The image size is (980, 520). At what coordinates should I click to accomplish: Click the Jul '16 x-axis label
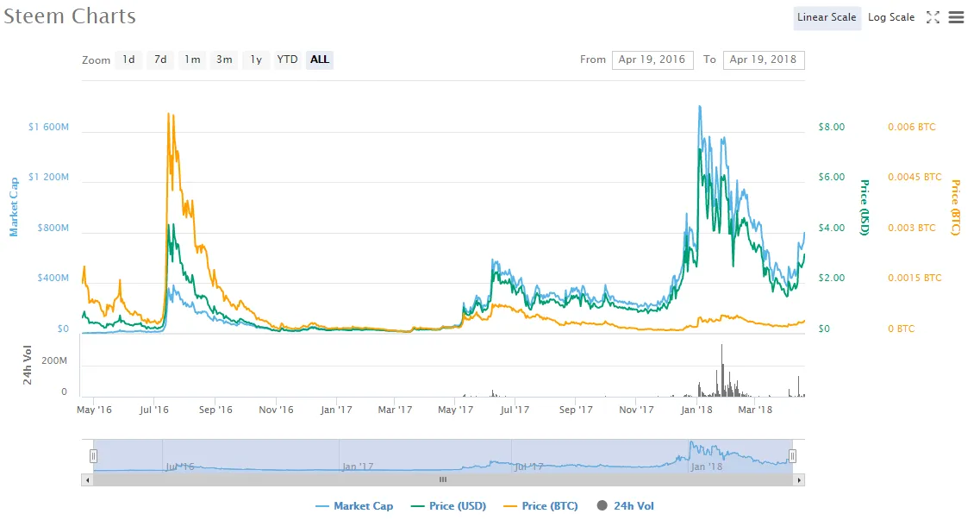pos(153,410)
